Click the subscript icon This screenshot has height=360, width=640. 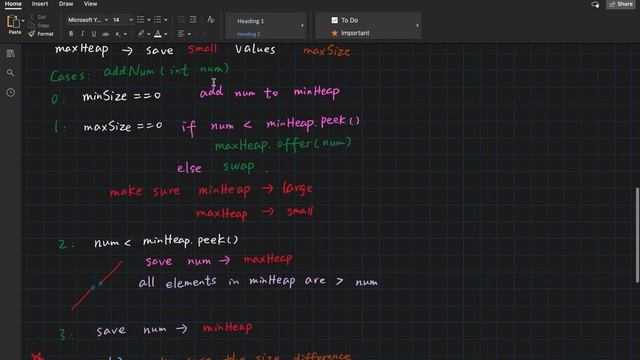[118, 34]
